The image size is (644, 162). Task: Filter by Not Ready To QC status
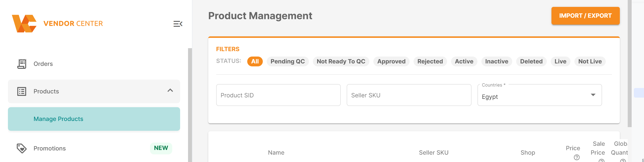click(341, 61)
